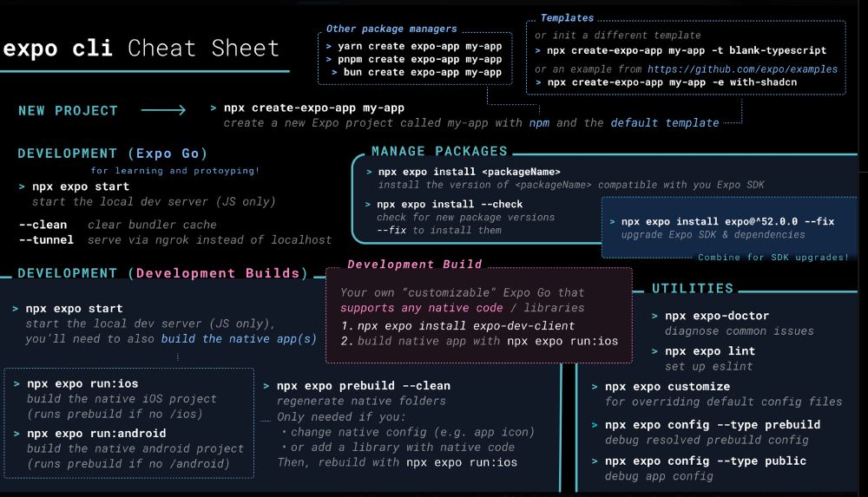Click 'set up eslint' description

708,366
